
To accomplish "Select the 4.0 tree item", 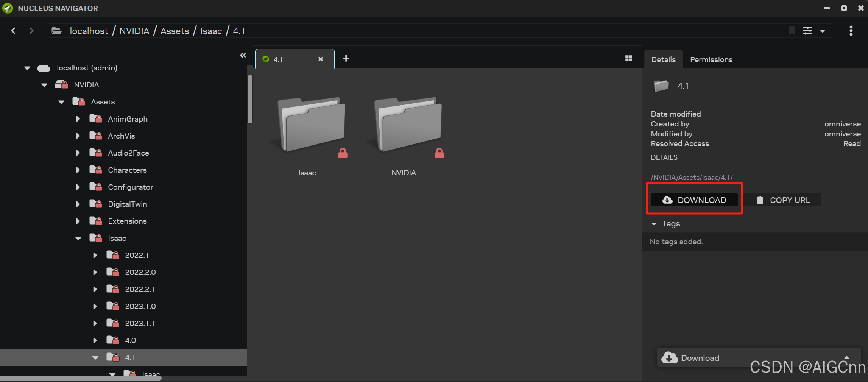I will click(130, 340).
